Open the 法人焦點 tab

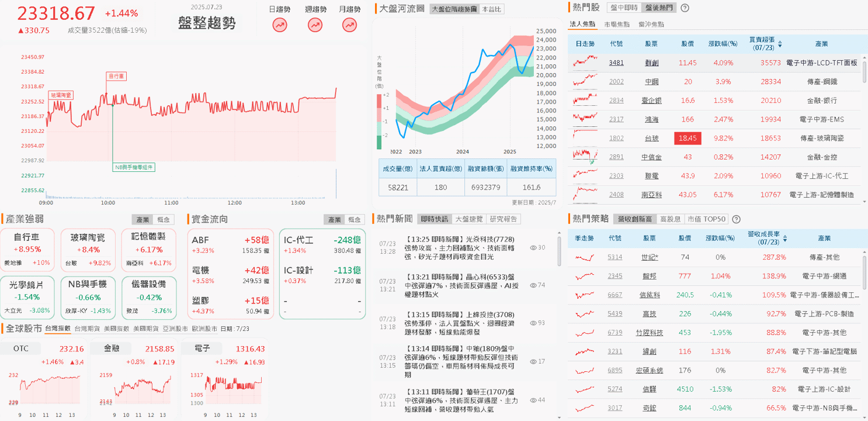click(582, 24)
